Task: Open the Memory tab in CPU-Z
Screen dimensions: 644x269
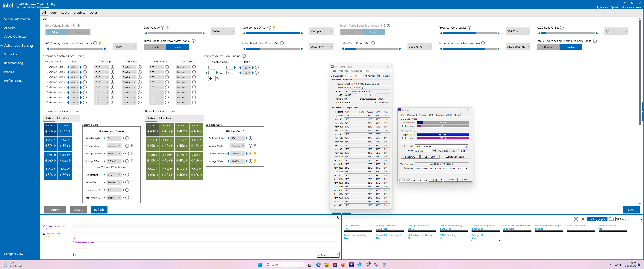Action: point(422,115)
